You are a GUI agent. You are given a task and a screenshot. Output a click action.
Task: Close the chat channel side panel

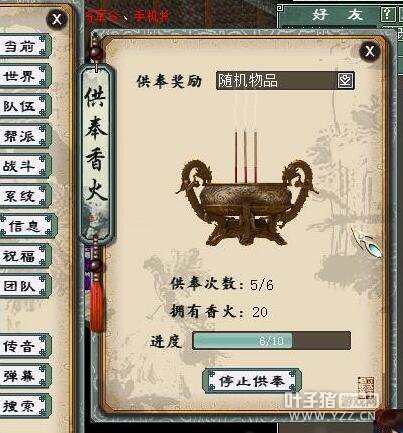(57, 19)
